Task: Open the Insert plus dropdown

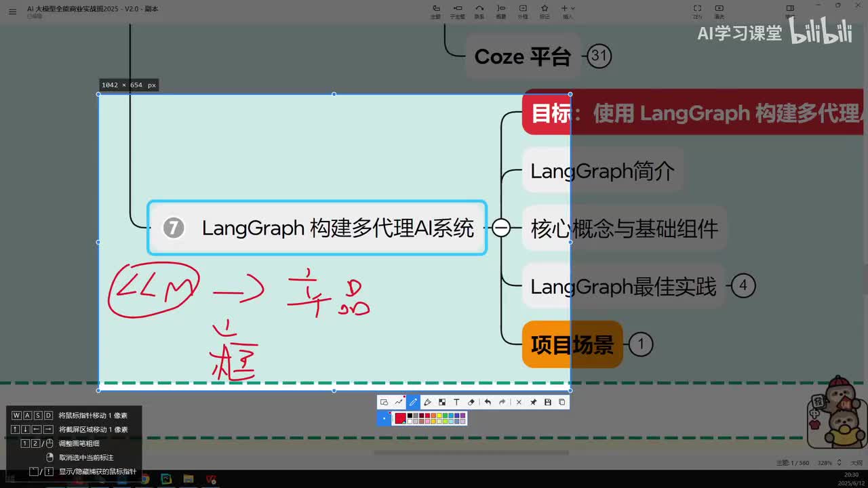Action: pyautogui.click(x=568, y=11)
